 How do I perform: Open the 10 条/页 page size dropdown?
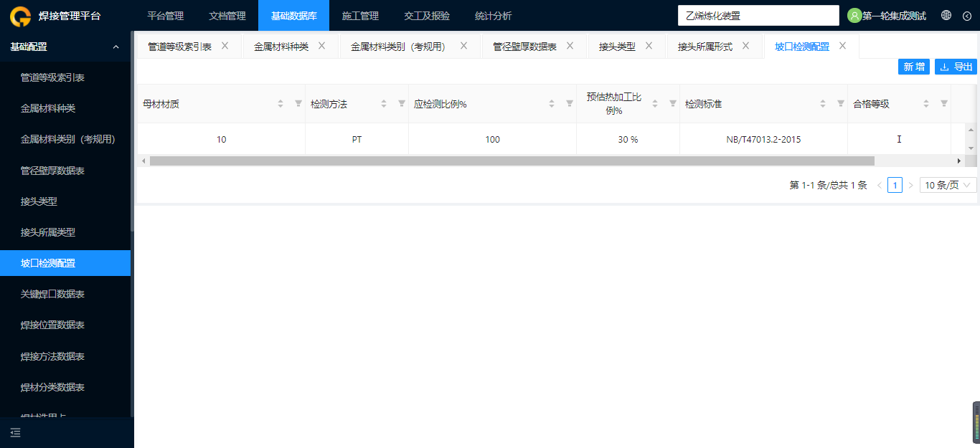[948, 185]
